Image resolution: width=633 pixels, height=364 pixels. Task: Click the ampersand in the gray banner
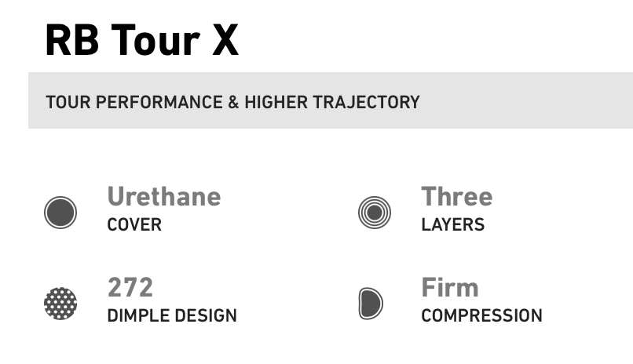(x=233, y=102)
